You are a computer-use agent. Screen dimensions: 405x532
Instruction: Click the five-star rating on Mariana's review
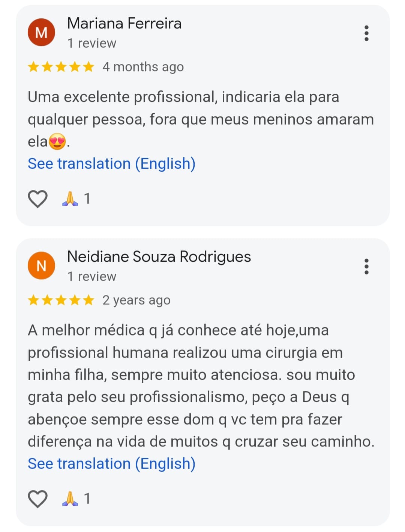click(x=61, y=67)
